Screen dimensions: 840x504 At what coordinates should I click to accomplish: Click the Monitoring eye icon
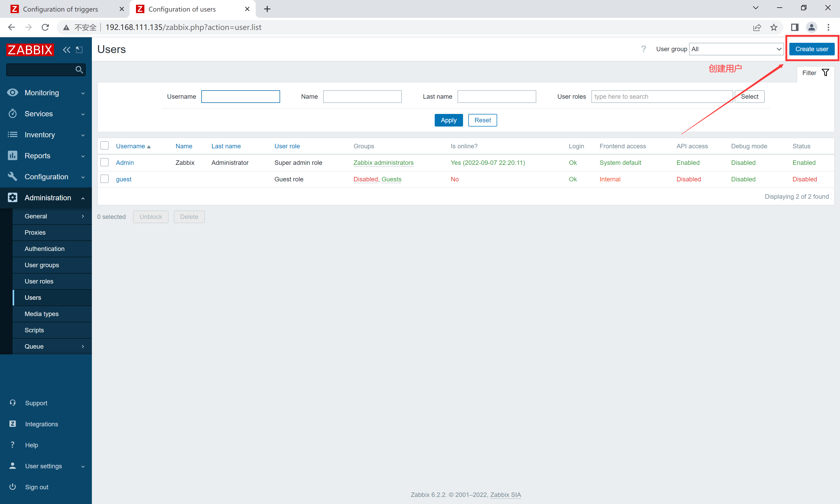[13, 92]
